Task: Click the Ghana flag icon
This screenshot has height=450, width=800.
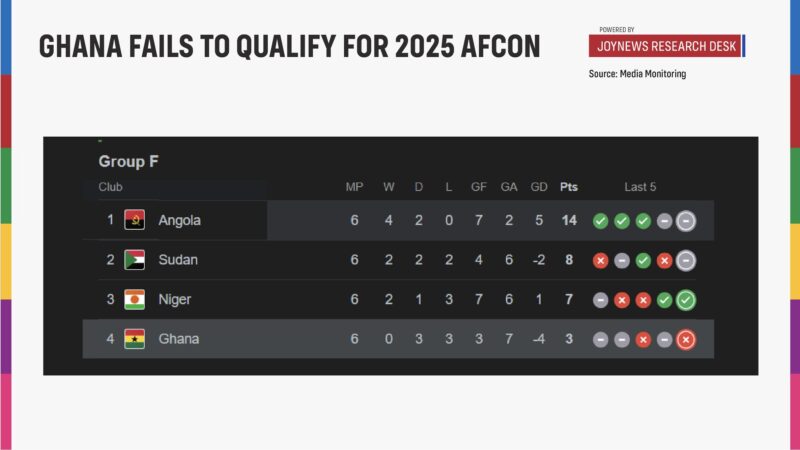Action: pyautogui.click(x=134, y=339)
